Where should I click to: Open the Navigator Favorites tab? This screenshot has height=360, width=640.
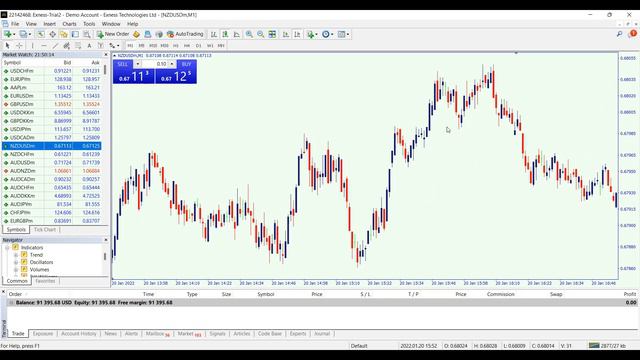click(45, 281)
